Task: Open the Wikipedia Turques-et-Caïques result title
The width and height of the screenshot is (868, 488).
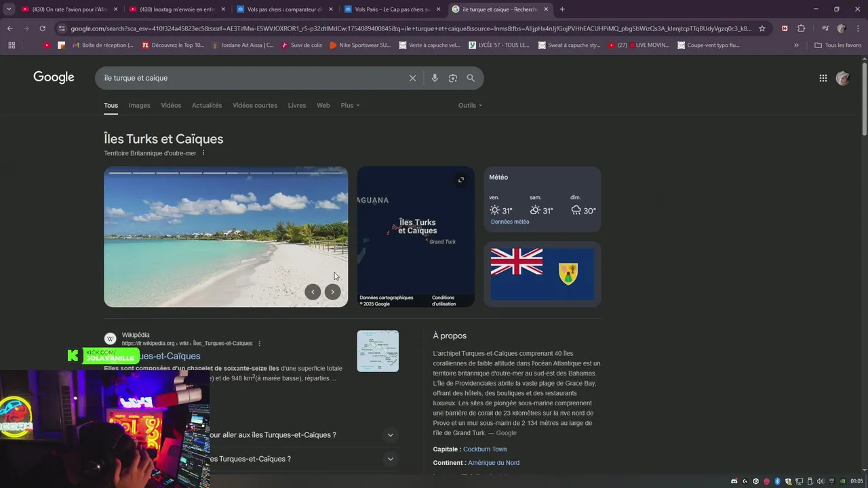Action: (152, 356)
